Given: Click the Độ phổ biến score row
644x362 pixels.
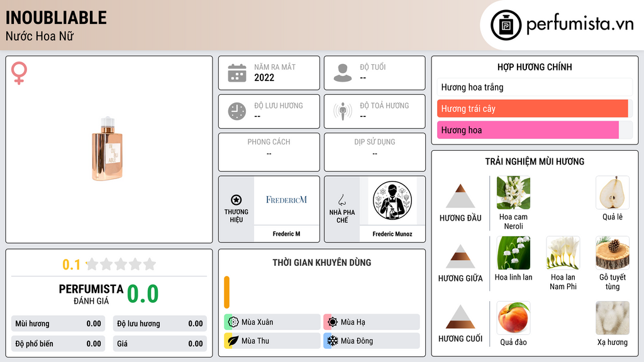Looking at the screenshot, I should point(58,344).
